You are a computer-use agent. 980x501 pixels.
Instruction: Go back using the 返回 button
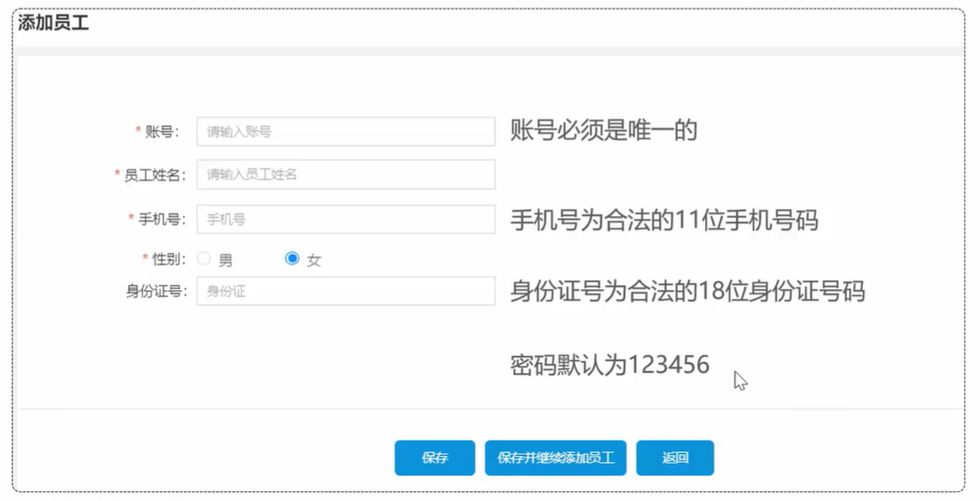point(674,458)
